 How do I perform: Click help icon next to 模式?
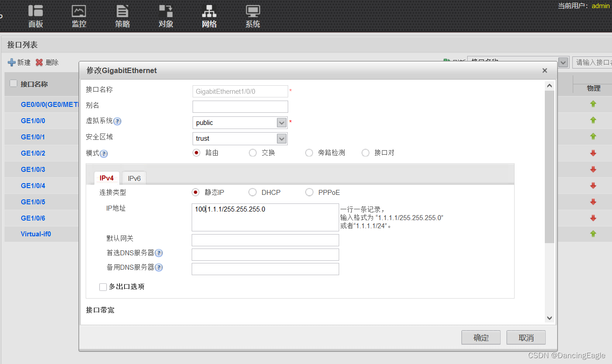(x=104, y=154)
